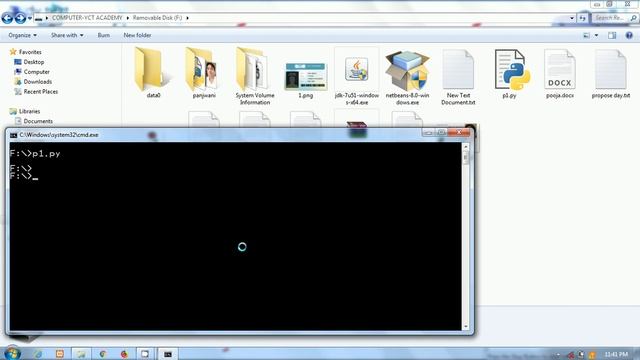Open the Organize menu
This screenshot has width=640, height=360.
point(22,36)
